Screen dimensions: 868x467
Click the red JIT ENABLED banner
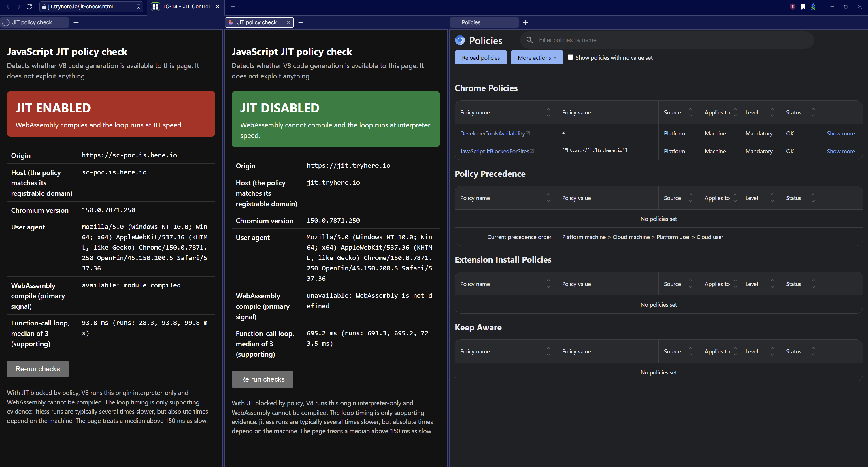[x=111, y=114]
